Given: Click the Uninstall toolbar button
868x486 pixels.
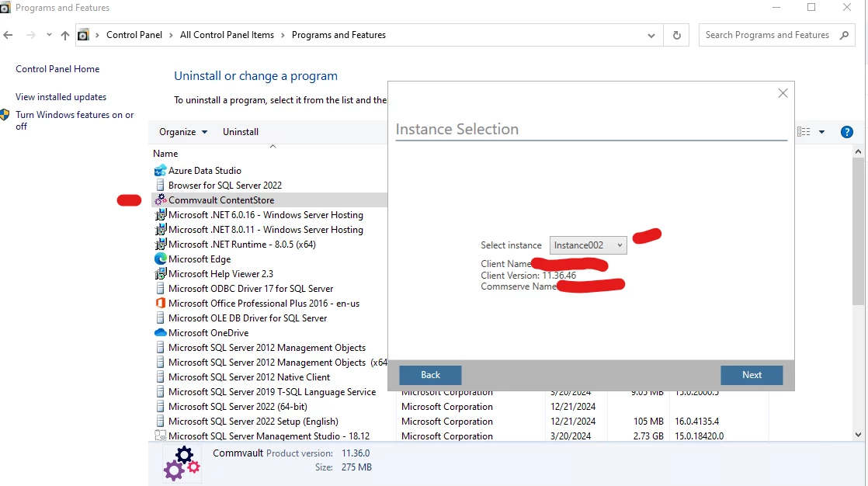Looking at the screenshot, I should pyautogui.click(x=240, y=132).
